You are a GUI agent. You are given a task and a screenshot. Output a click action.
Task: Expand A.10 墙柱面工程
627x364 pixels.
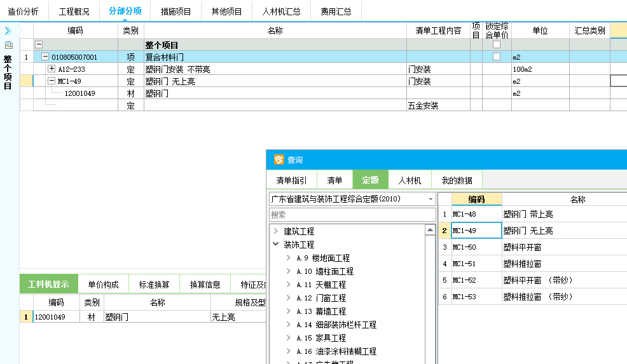pos(288,271)
